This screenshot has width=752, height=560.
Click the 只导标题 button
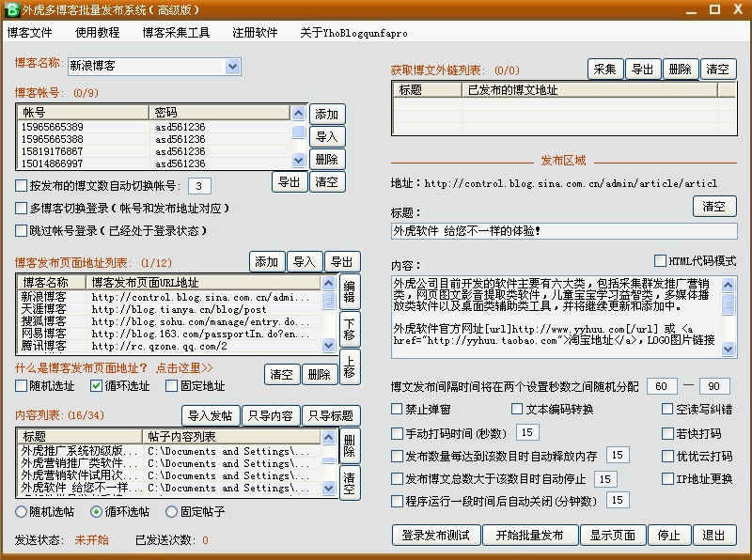pyautogui.click(x=331, y=415)
